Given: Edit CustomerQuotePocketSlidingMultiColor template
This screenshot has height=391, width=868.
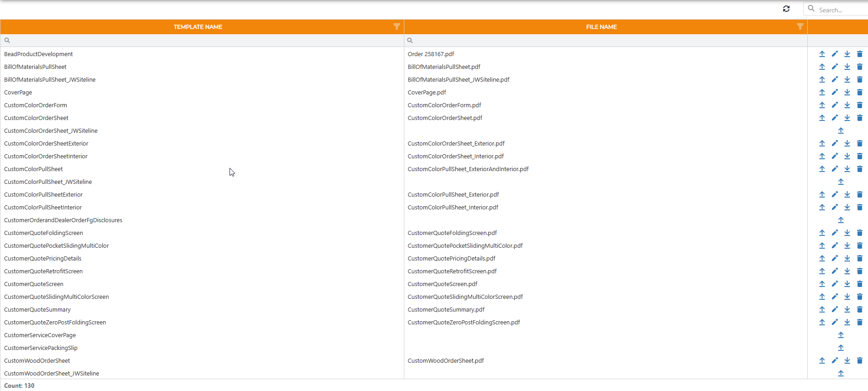Looking at the screenshot, I should pyautogui.click(x=835, y=245).
